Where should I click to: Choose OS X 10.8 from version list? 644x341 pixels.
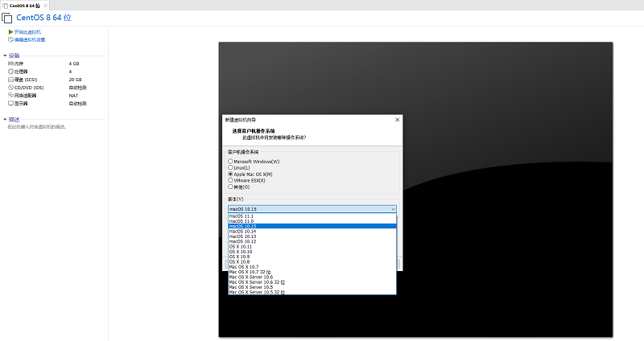click(x=312, y=262)
